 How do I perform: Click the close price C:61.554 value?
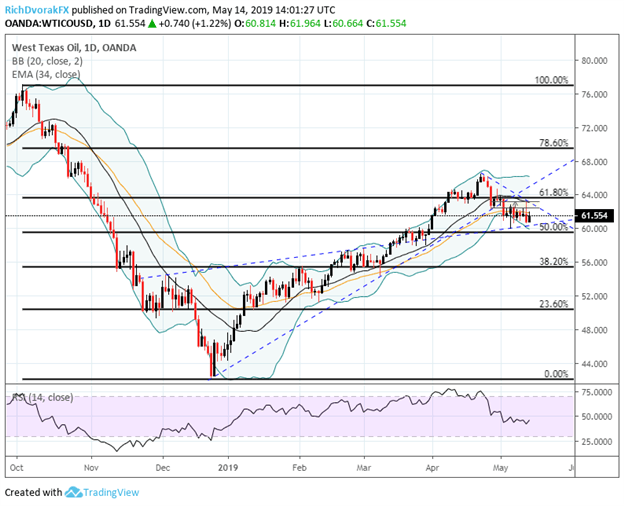point(386,23)
